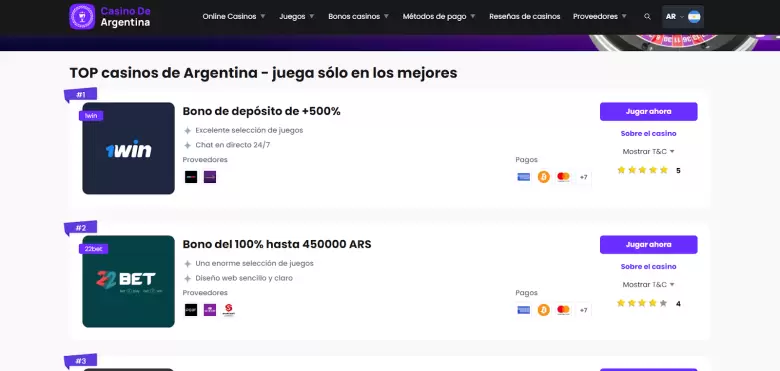Click the 22bet name tag label
The image size is (780, 371).
click(x=94, y=249)
